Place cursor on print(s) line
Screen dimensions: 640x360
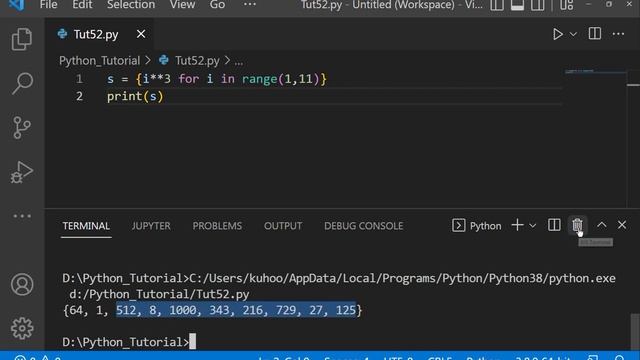coord(135,97)
